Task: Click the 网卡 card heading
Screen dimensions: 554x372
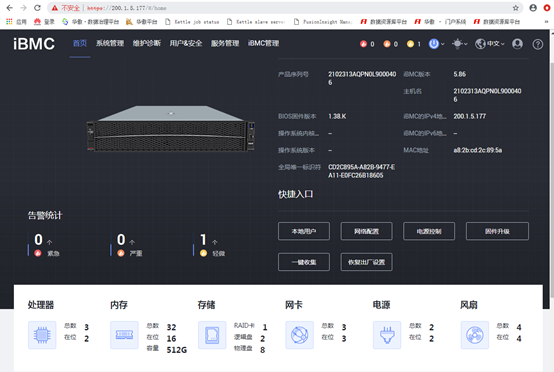Action: tap(294, 305)
